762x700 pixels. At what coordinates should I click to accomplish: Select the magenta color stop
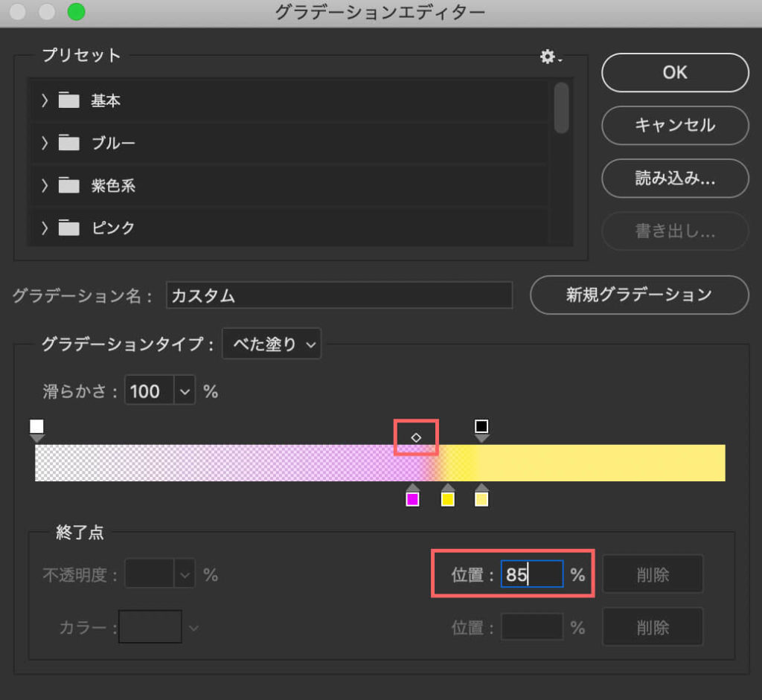coord(412,495)
